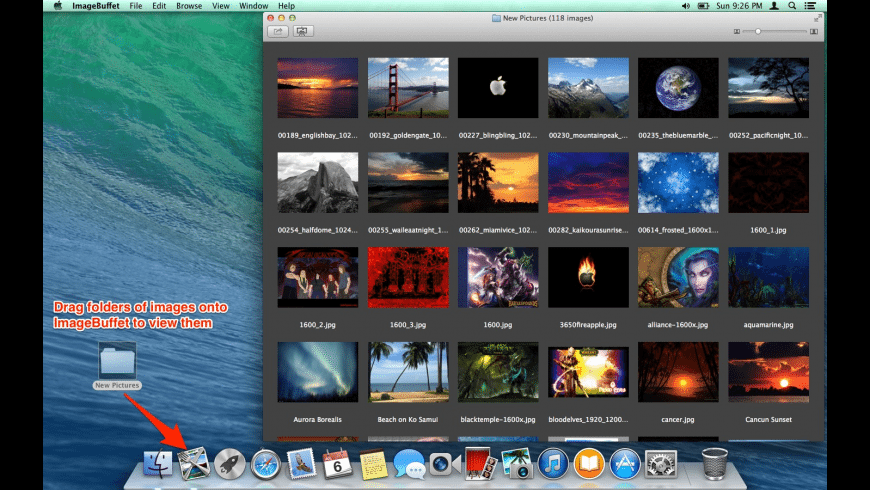Click the clock showing Sun 9:26 PM
Image resolution: width=870 pixels, height=490 pixels.
739,6
